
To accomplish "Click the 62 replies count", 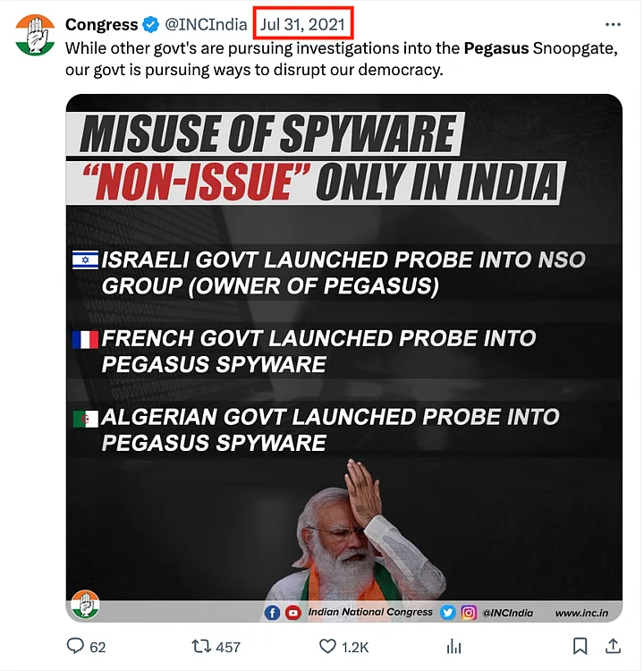I will click(x=97, y=647).
